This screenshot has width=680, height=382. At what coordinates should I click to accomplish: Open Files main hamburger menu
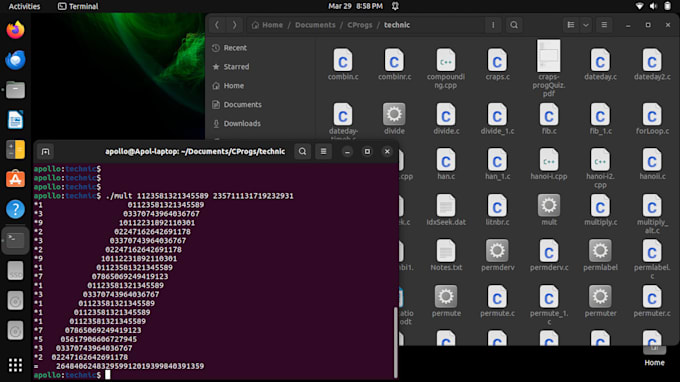tap(604, 25)
